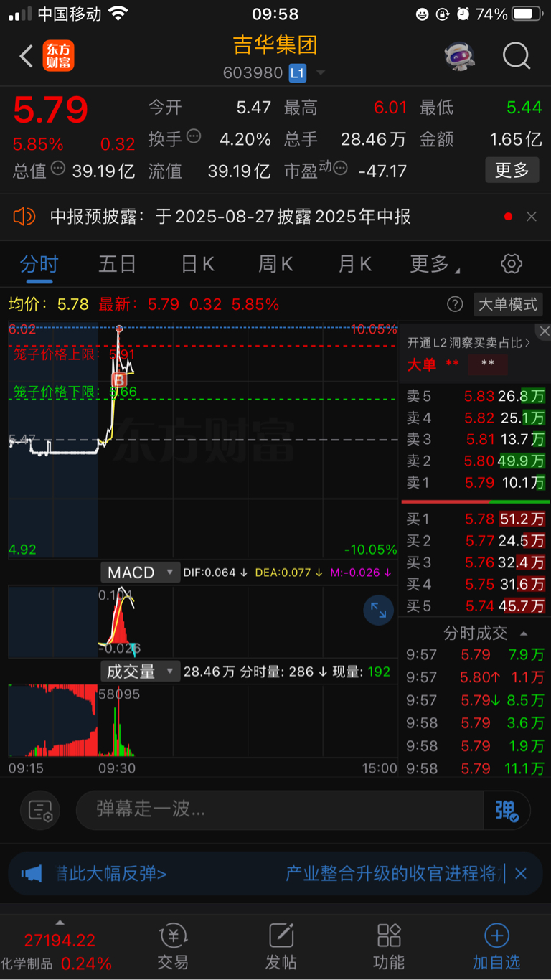This screenshot has width=551, height=980.
Task: Open the 功能 functions icon
Action: click(388, 946)
